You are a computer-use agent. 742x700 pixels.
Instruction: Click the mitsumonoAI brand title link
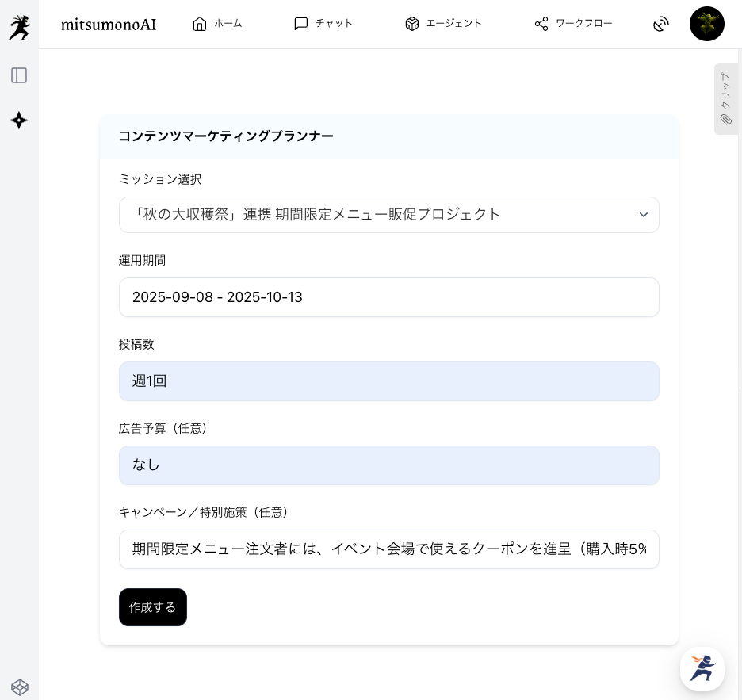click(x=109, y=25)
